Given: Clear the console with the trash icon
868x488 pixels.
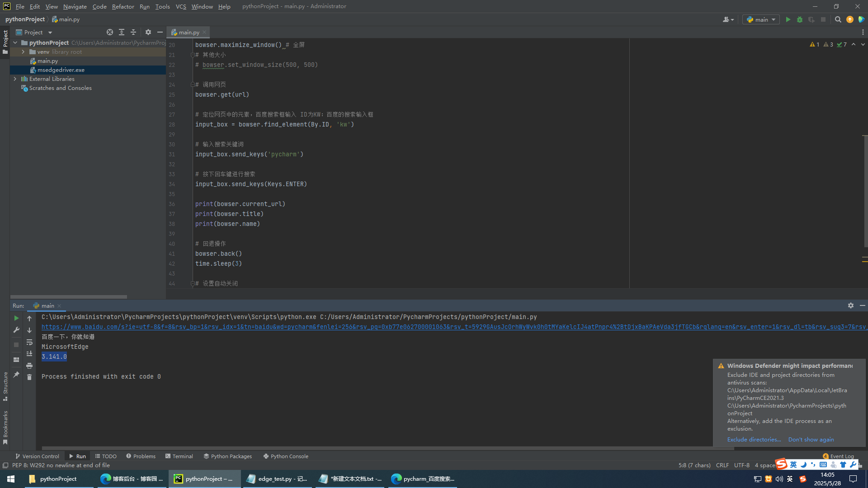Looking at the screenshot, I should 29,377.
